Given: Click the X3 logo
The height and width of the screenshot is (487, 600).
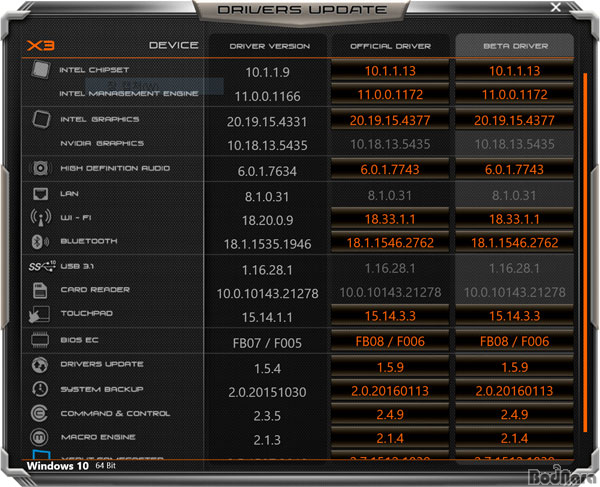Looking at the screenshot, I should tap(41, 46).
